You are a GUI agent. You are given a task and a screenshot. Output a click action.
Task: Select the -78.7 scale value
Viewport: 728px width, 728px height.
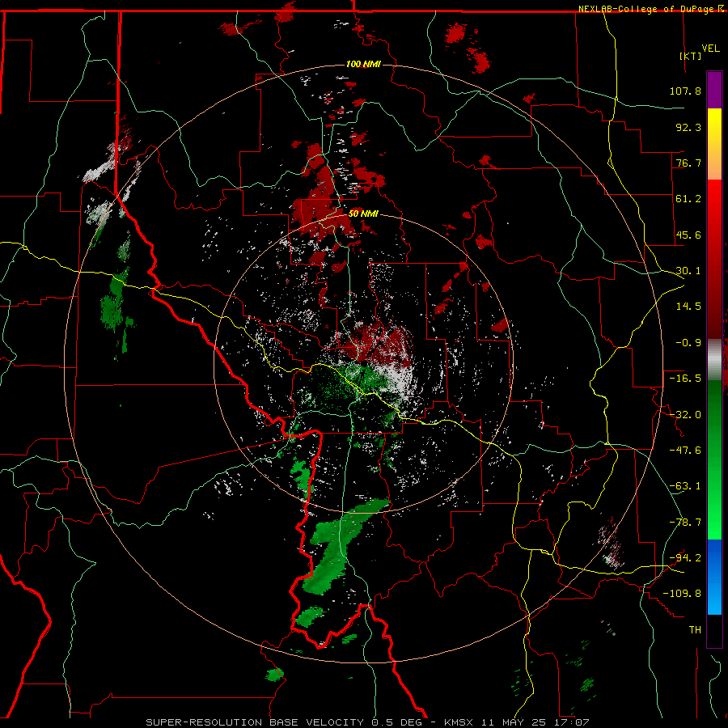[685, 523]
